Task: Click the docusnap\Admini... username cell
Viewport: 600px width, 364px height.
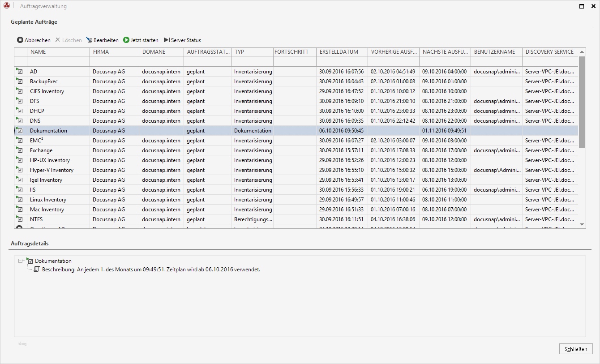Action: pyautogui.click(x=497, y=170)
